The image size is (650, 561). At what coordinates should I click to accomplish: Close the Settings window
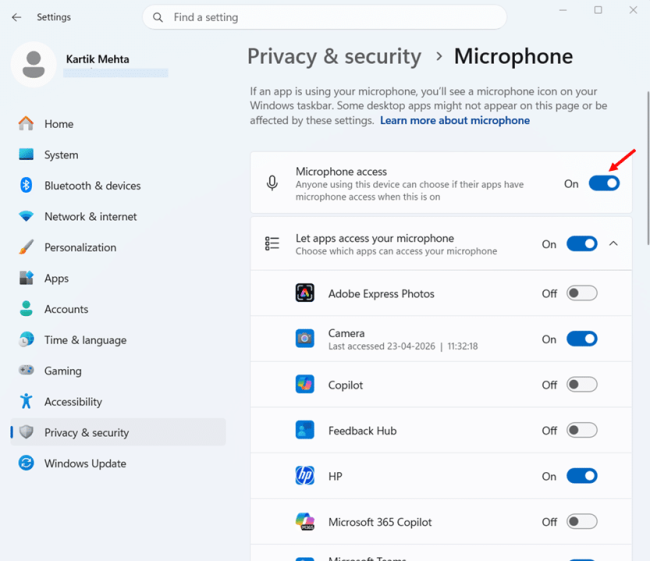click(633, 10)
